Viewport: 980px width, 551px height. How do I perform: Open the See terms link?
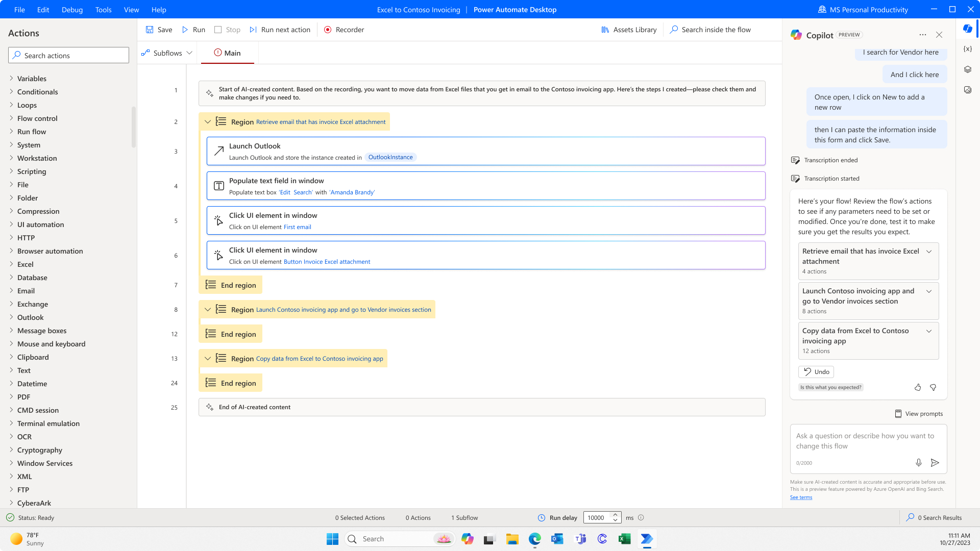(x=801, y=497)
